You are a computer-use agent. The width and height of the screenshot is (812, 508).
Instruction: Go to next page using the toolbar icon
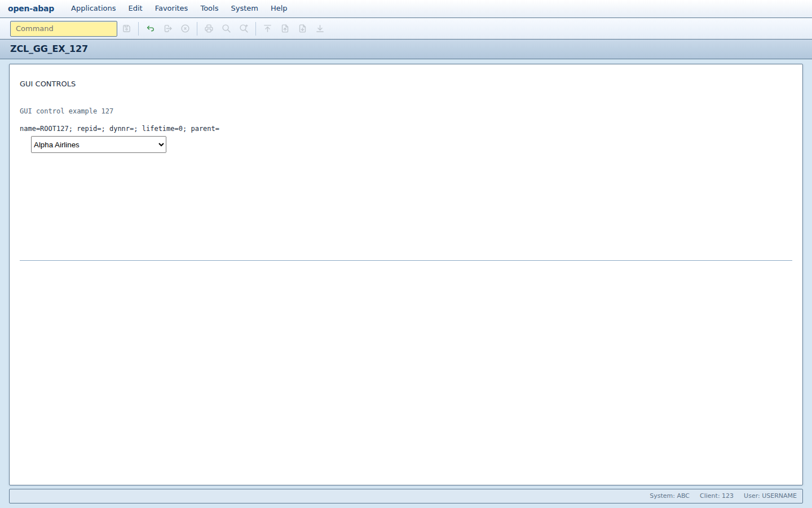pos(303,29)
